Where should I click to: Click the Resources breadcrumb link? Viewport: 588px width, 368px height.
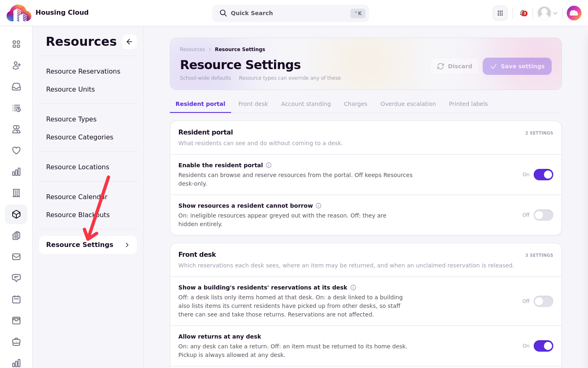(x=192, y=49)
